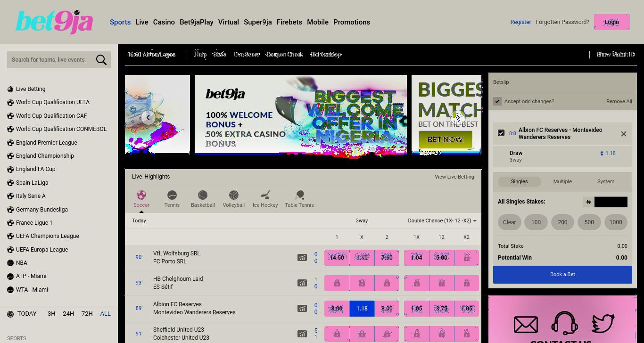Select odds 7.60 for FC Porto SRL
This screenshot has height=343, width=644.
[x=387, y=258]
